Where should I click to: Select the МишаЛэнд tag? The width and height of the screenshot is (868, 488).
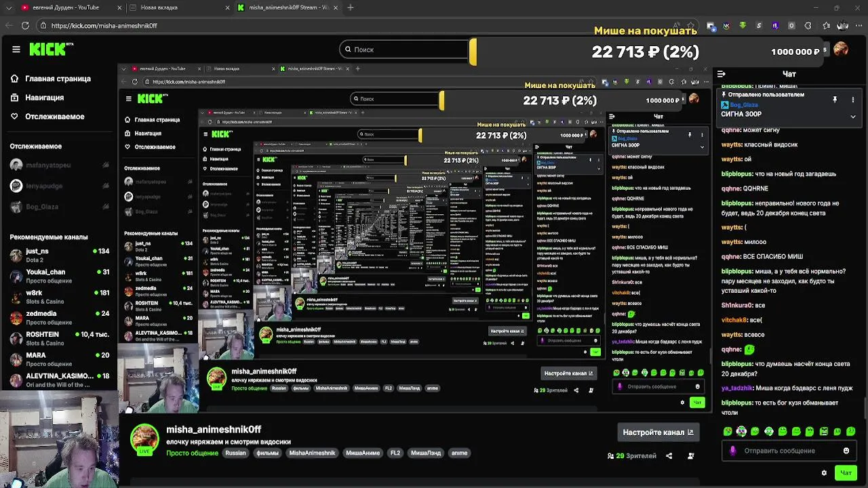click(x=425, y=453)
